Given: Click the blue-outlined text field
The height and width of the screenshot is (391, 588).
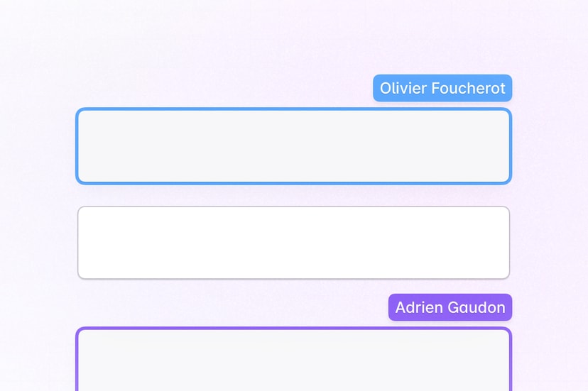Looking at the screenshot, I should click(x=293, y=146).
